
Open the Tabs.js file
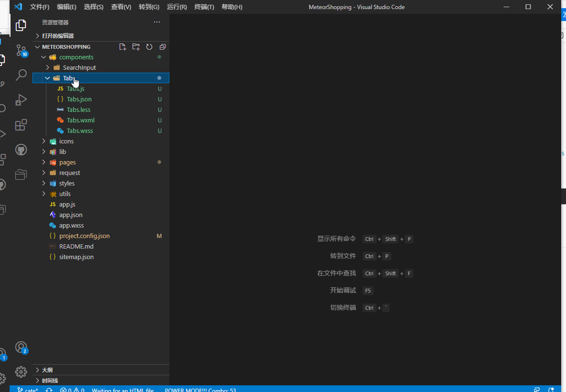click(x=100, y=89)
